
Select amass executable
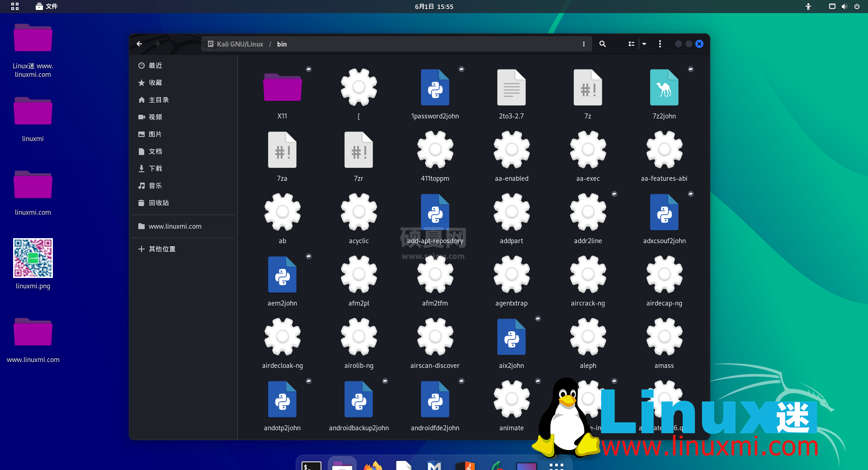[664, 343]
